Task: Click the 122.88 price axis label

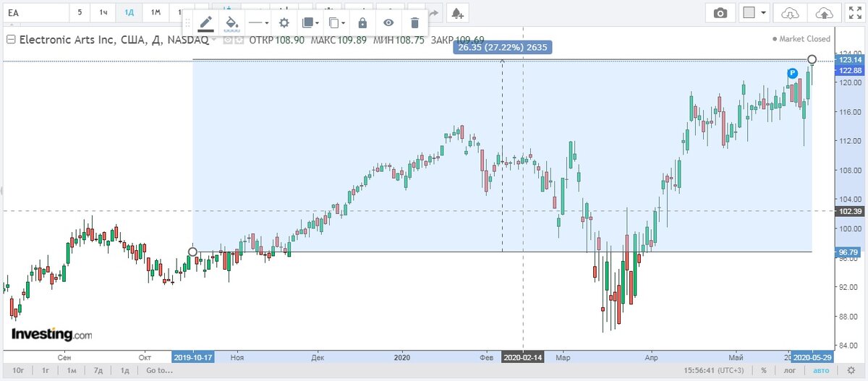Action: click(848, 71)
